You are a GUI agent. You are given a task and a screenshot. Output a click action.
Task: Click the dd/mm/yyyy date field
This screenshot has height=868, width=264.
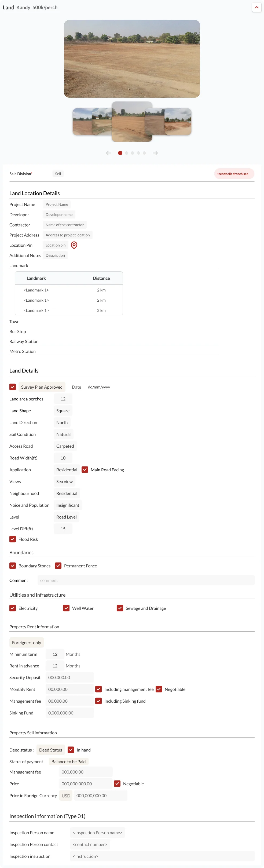(x=99, y=387)
